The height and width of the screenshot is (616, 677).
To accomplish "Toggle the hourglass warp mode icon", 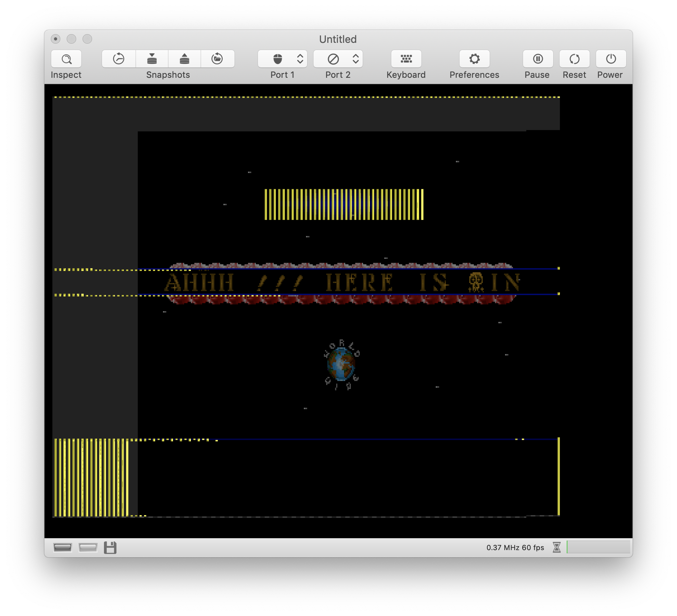I will coord(557,548).
